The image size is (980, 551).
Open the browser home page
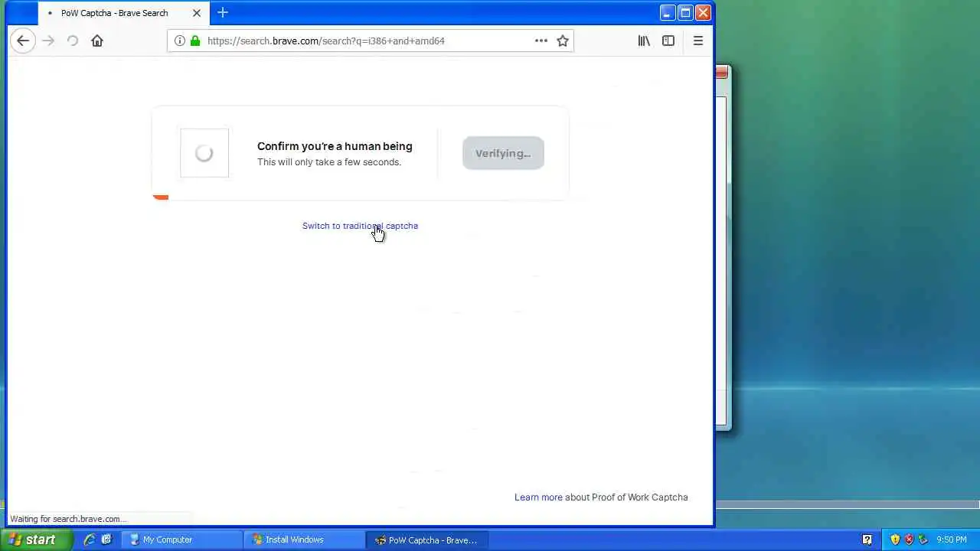pyautogui.click(x=97, y=41)
